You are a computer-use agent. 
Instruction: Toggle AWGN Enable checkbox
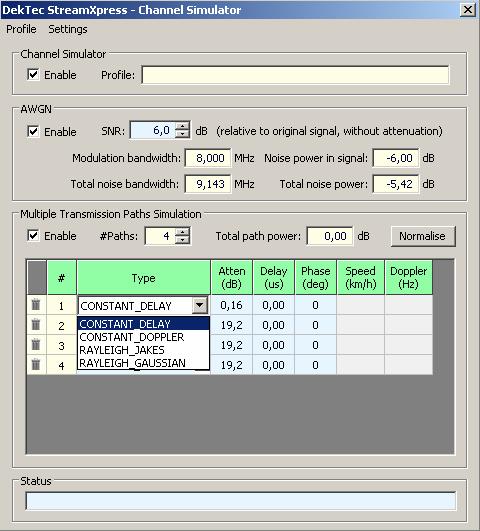33,131
